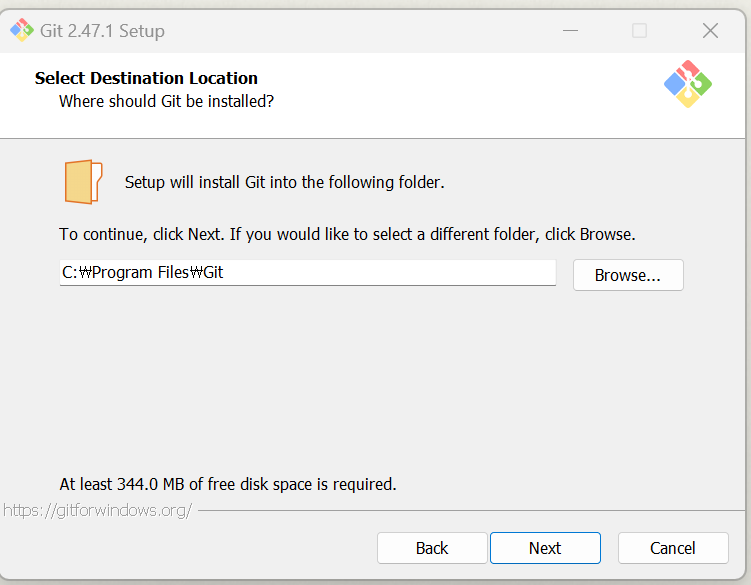Cancel the Git setup
This screenshot has width=751, height=585.
click(673, 548)
